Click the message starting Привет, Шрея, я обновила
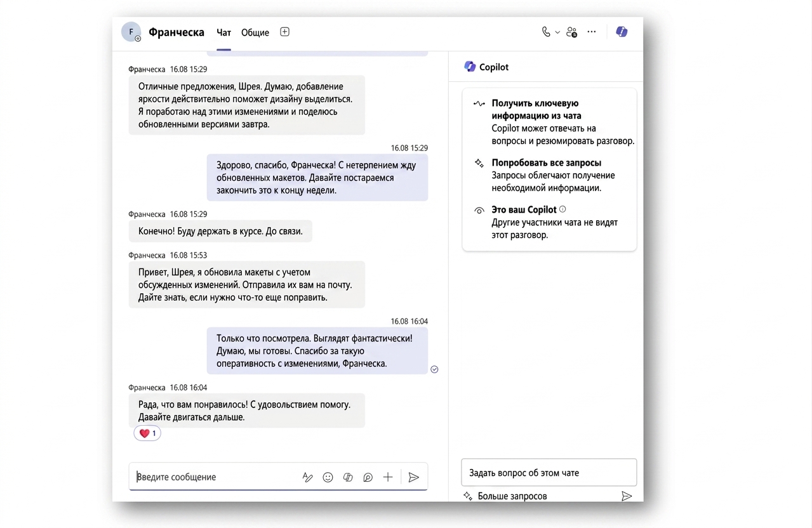 tap(247, 284)
